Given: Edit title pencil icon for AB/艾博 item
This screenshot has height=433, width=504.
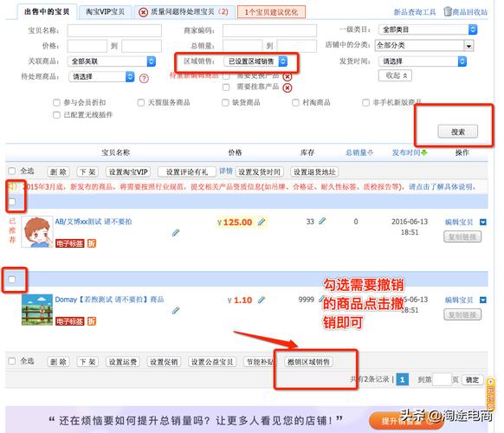Looking at the screenshot, I should (176, 232).
